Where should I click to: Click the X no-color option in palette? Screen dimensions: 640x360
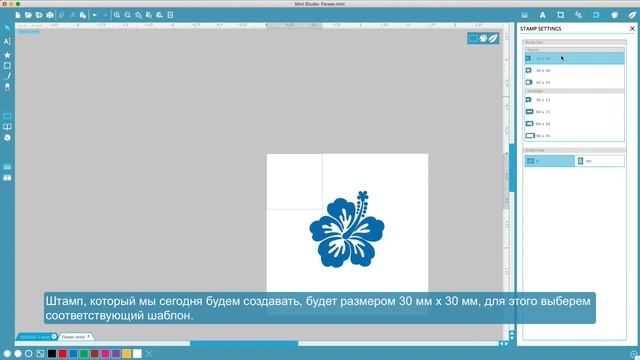149,353
